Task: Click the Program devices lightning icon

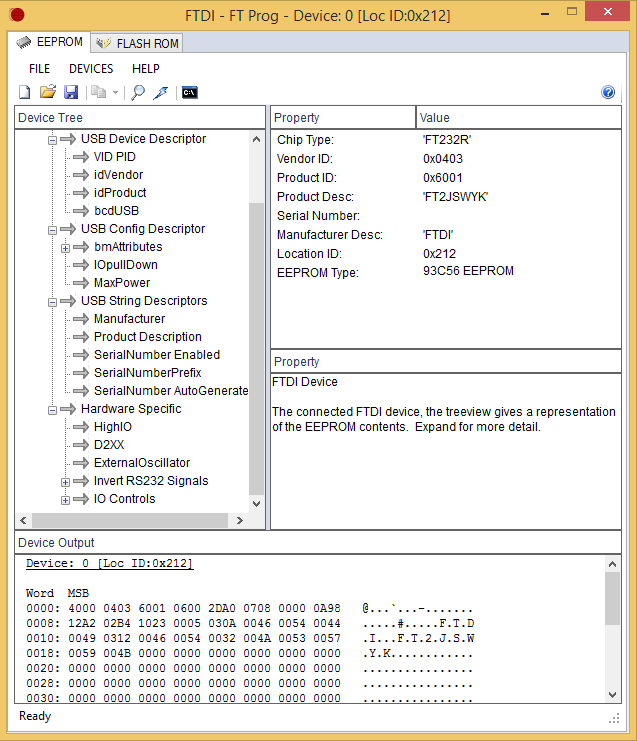Action: 161,93
